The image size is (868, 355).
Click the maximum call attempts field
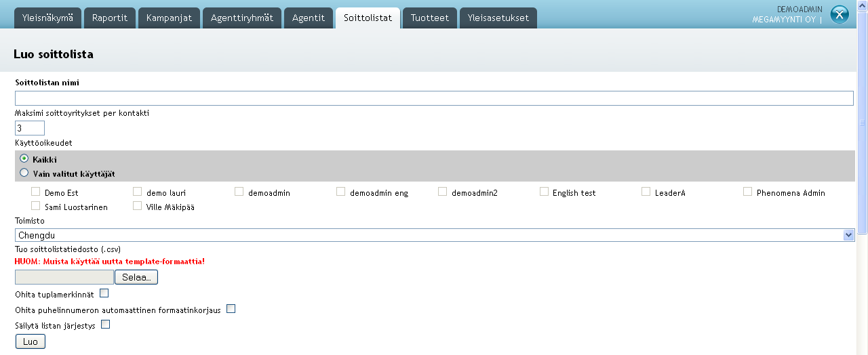click(x=30, y=128)
